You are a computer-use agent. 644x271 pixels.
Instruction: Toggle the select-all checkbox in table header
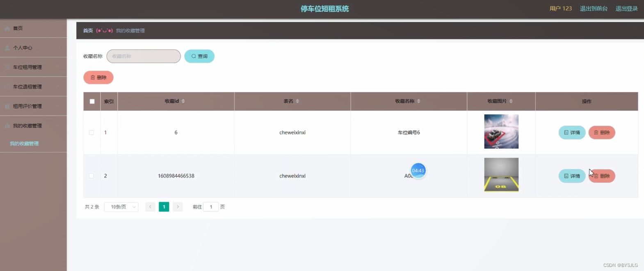tap(92, 101)
